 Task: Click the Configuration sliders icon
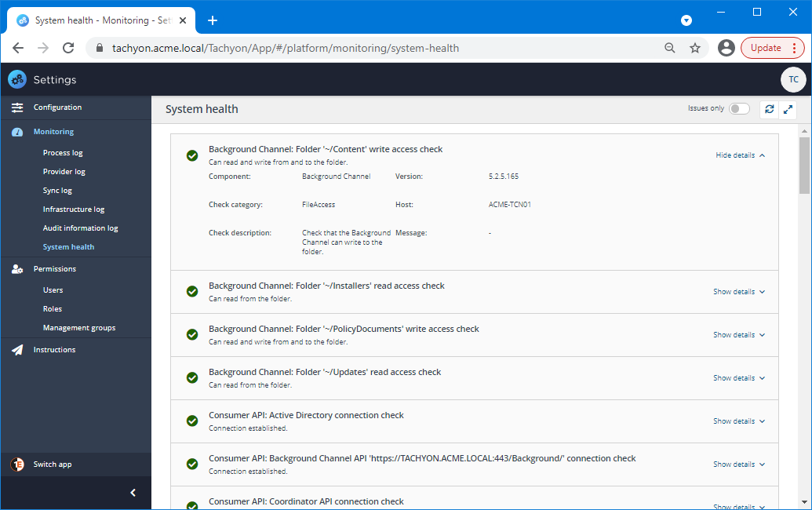[x=17, y=107]
